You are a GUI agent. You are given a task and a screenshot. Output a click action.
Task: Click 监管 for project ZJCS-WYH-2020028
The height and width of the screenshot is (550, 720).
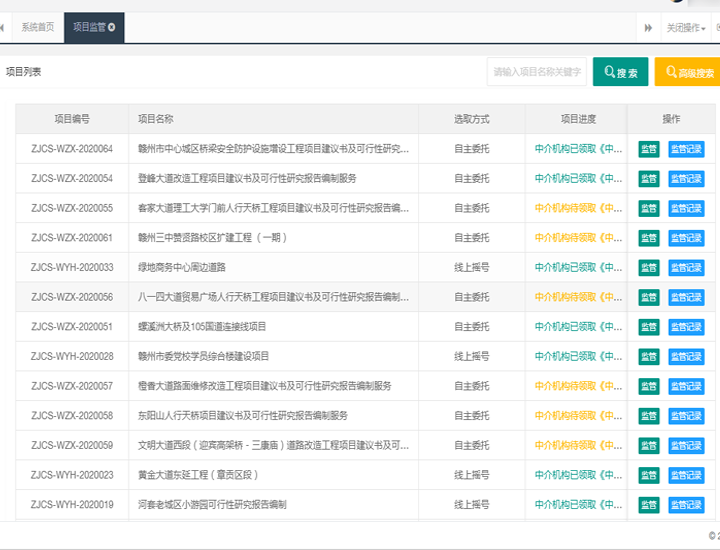[x=649, y=357]
